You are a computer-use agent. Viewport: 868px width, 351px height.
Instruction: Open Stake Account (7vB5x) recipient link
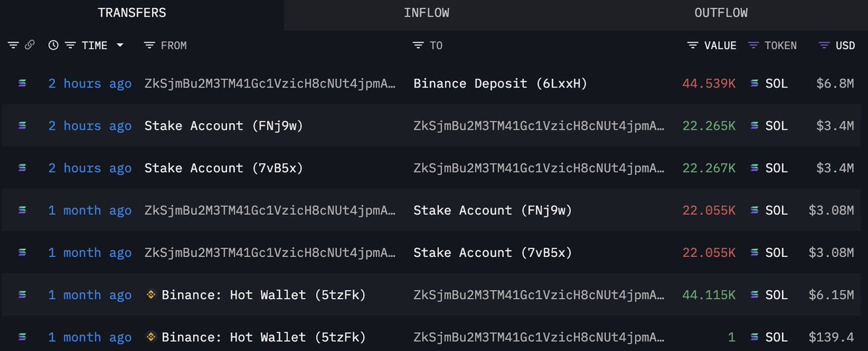pyautogui.click(x=493, y=253)
